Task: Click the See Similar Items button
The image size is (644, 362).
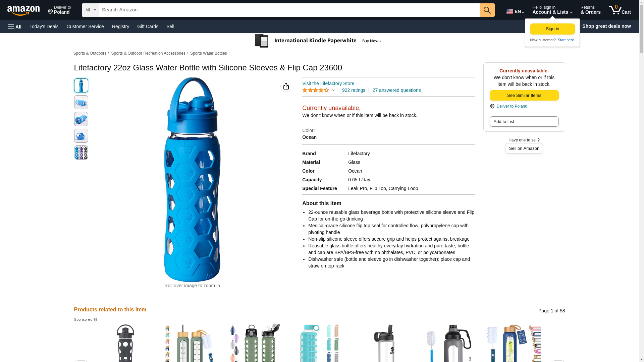Action: coord(524,96)
